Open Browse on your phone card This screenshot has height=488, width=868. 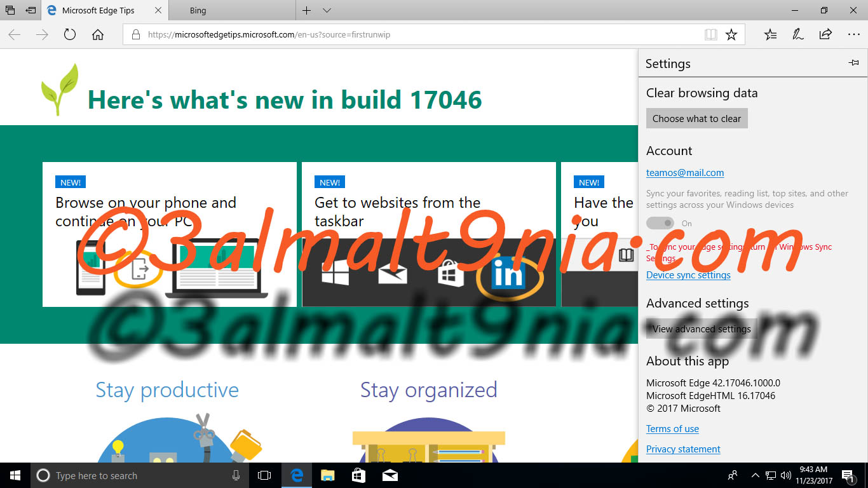click(x=170, y=234)
